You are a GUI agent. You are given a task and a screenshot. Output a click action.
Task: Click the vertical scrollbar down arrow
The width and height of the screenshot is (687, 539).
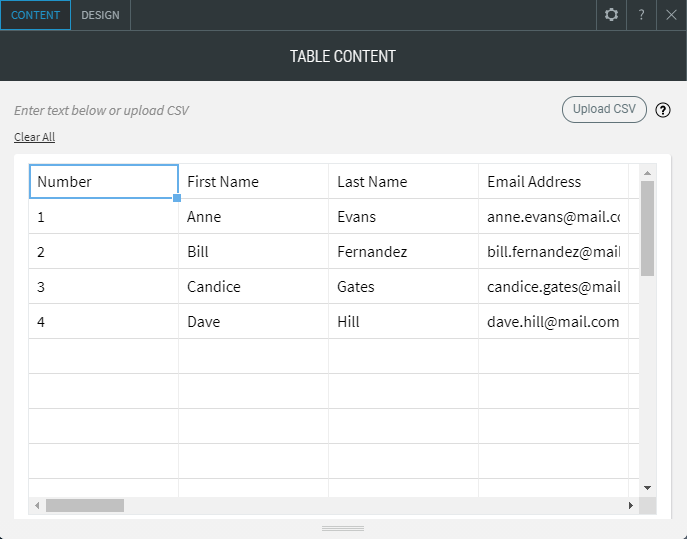[647, 487]
